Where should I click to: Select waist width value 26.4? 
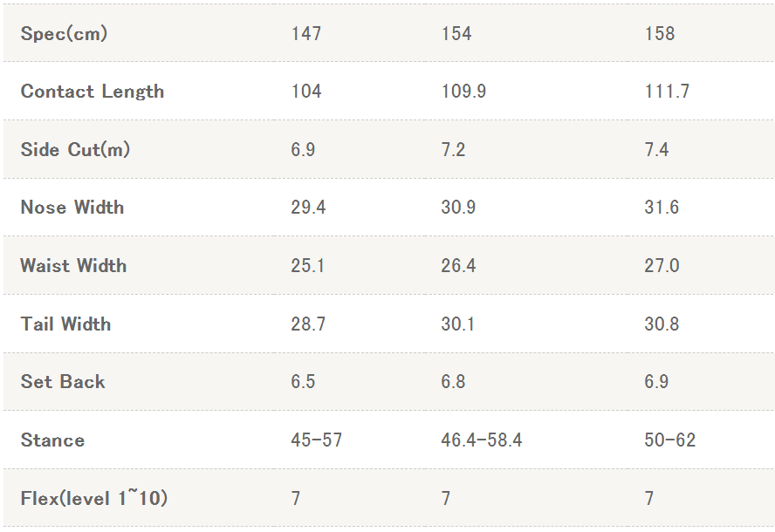(x=458, y=266)
